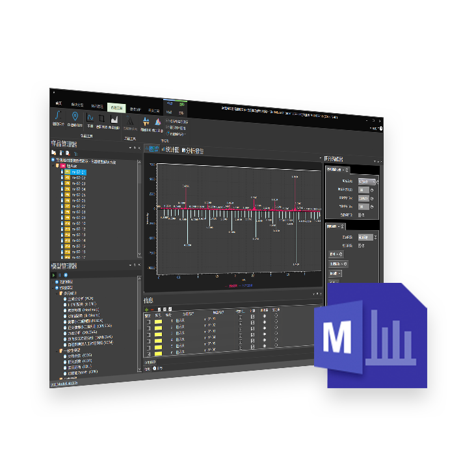
Task: Click yellow color swatch in 信息 row 3
Action: (158, 334)
